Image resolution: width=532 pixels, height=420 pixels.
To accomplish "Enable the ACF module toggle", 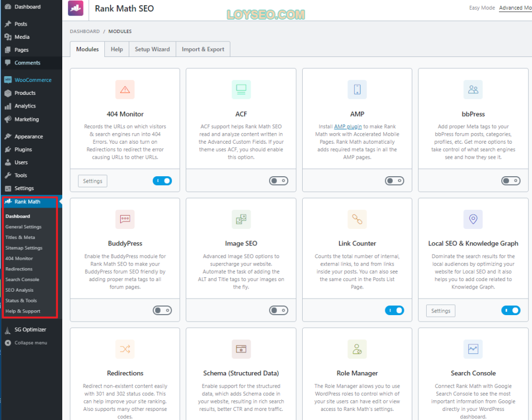I will (279, 180).
